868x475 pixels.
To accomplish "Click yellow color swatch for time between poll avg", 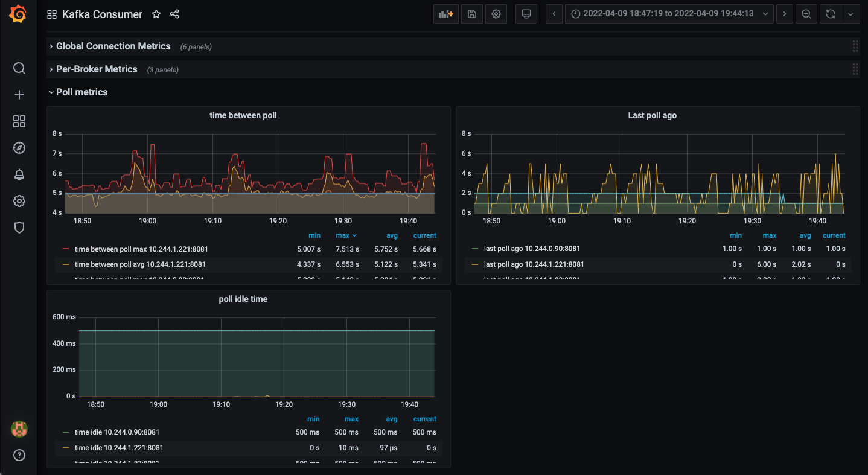I will 66,264.
